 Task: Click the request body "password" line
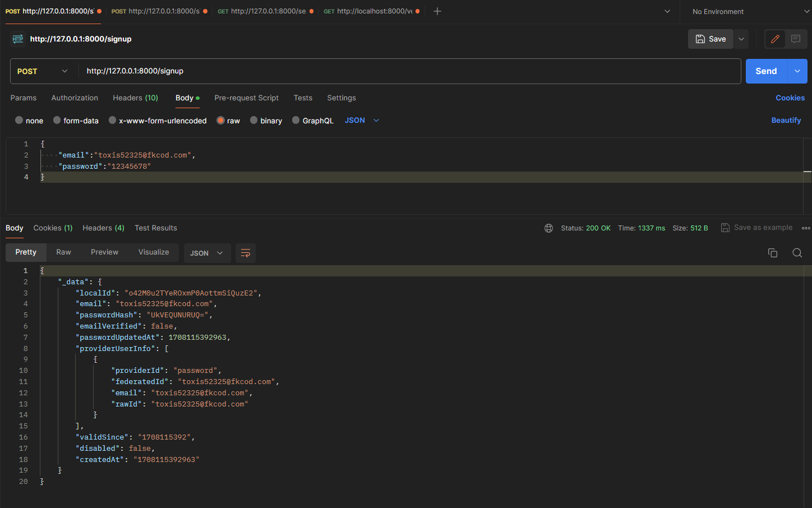coord(104,167)
